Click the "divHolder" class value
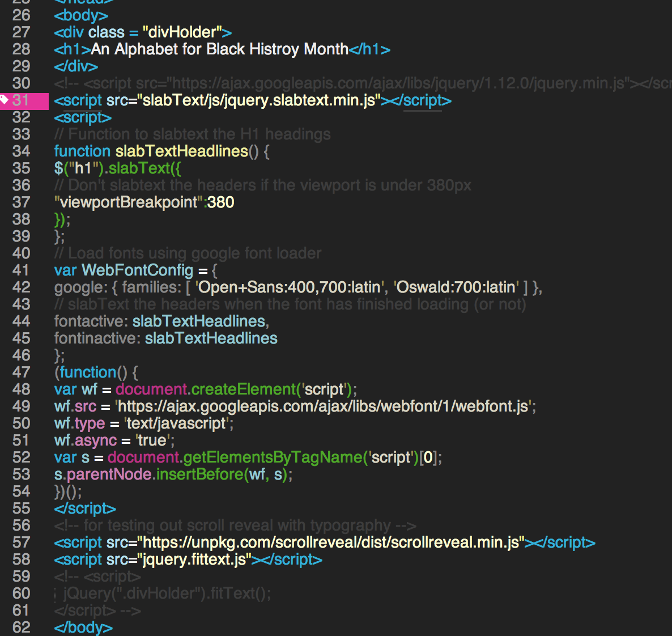The image size is (672, 636). [x=182, y=32]
